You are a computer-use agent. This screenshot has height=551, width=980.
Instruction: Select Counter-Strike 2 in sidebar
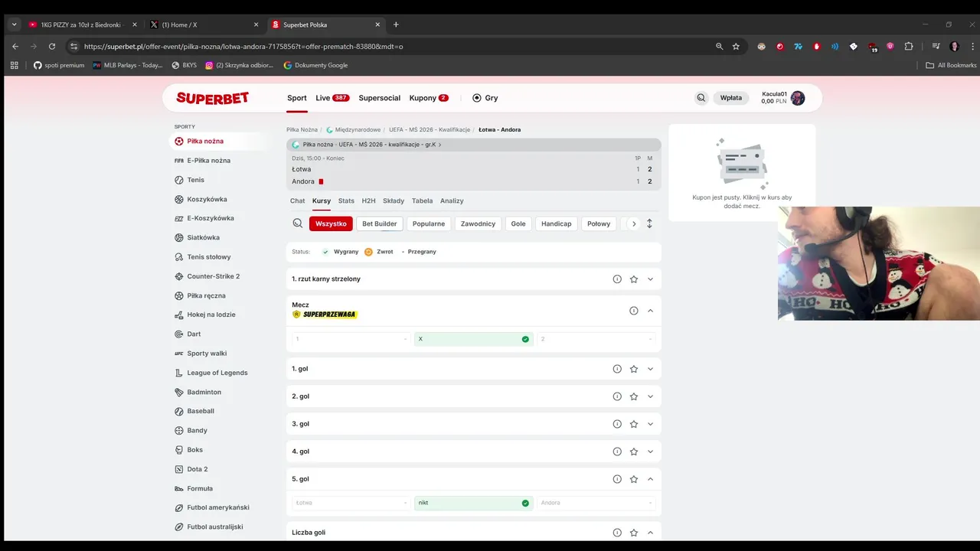(x=207, y=276)
